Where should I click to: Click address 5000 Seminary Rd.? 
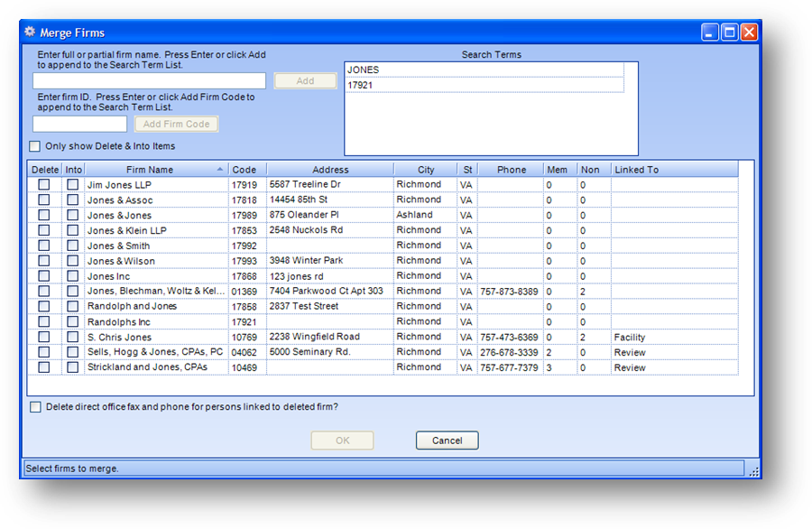tap(310, 352)
